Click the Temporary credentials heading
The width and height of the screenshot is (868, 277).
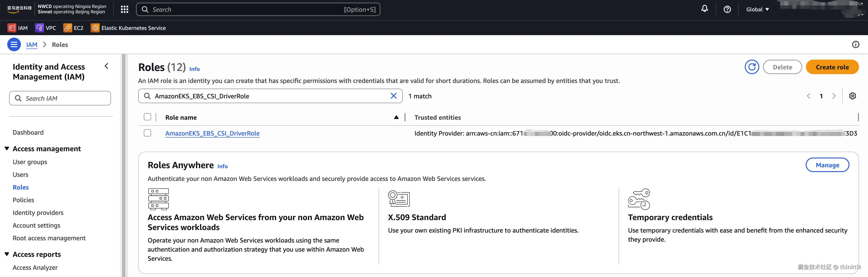point(670,217)
